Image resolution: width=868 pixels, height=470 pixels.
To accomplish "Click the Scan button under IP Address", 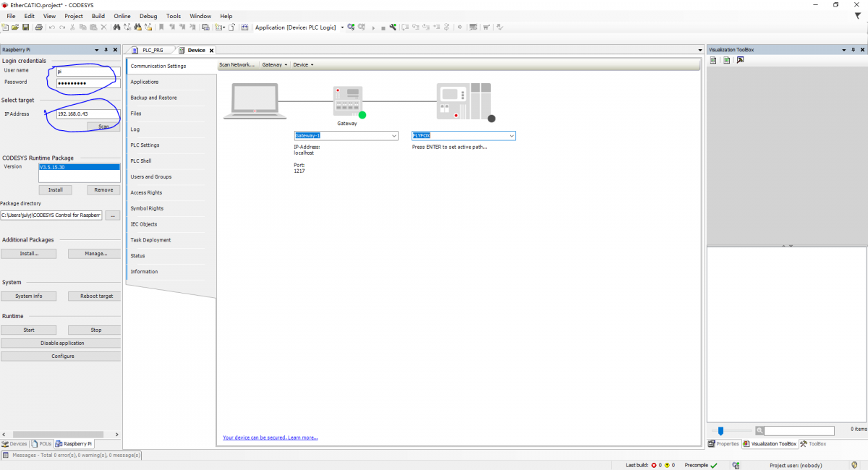I will tap(103, 127).
